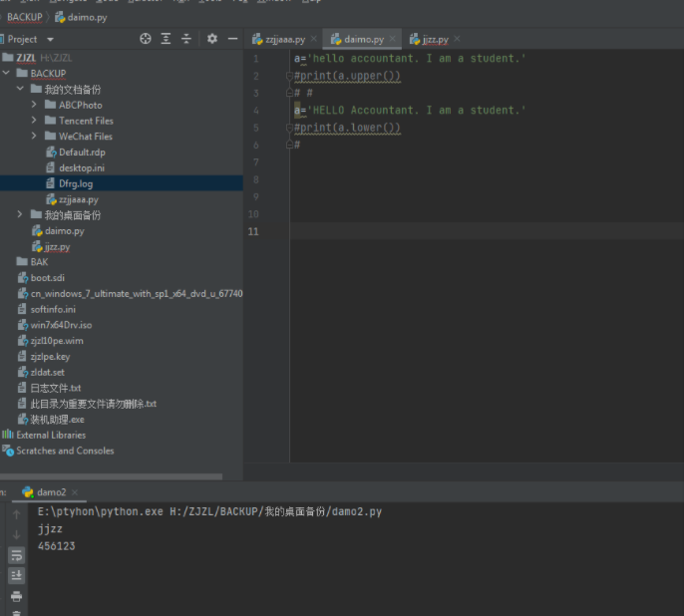Switch to the jjzz.py editor tab
The height and width of the screenshot is (616, 684).
[x=436, y=40]
